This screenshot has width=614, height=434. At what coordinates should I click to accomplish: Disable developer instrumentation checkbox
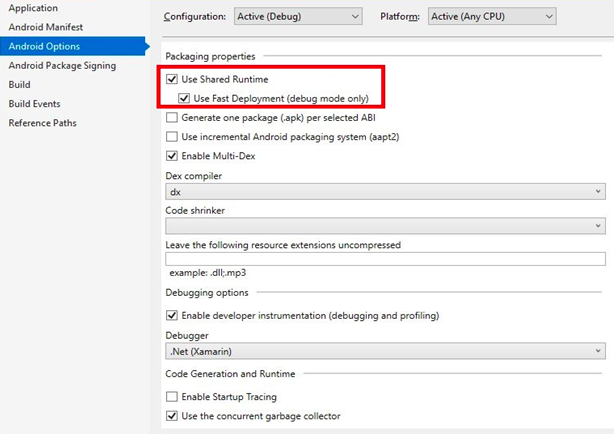coord(173,315)
